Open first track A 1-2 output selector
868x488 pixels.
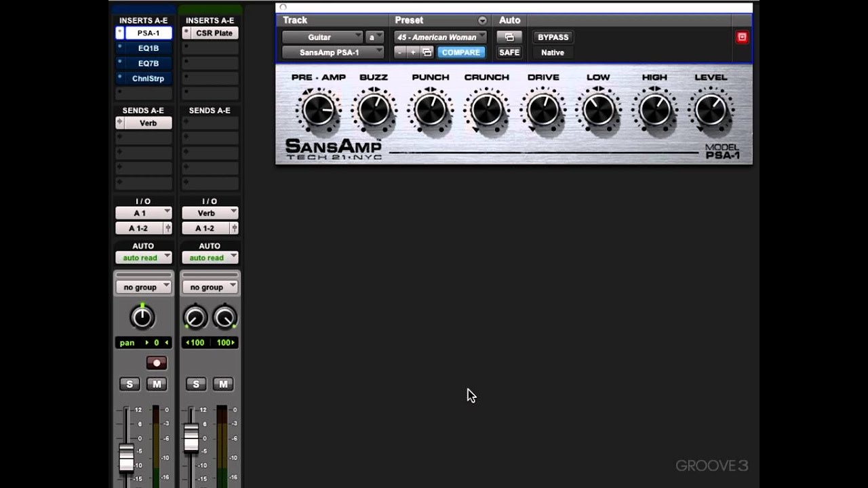[139, 228]
